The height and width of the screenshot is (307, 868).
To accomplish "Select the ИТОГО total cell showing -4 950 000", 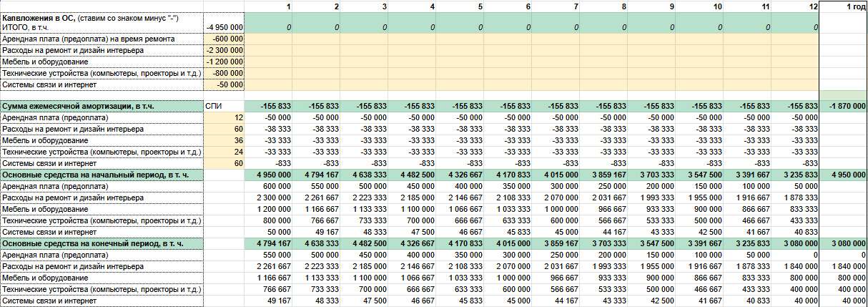I will (x=224, y=26).
